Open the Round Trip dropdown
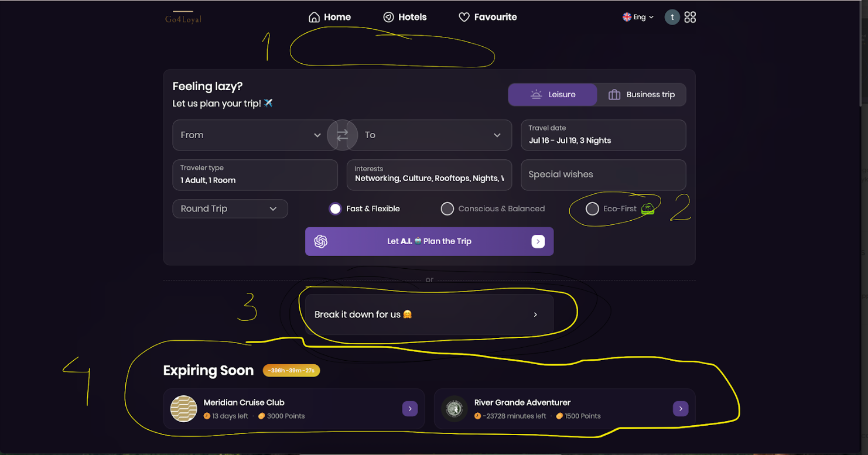Image resolution: width=868 pixels, height=455 pixels. [230, 209]
